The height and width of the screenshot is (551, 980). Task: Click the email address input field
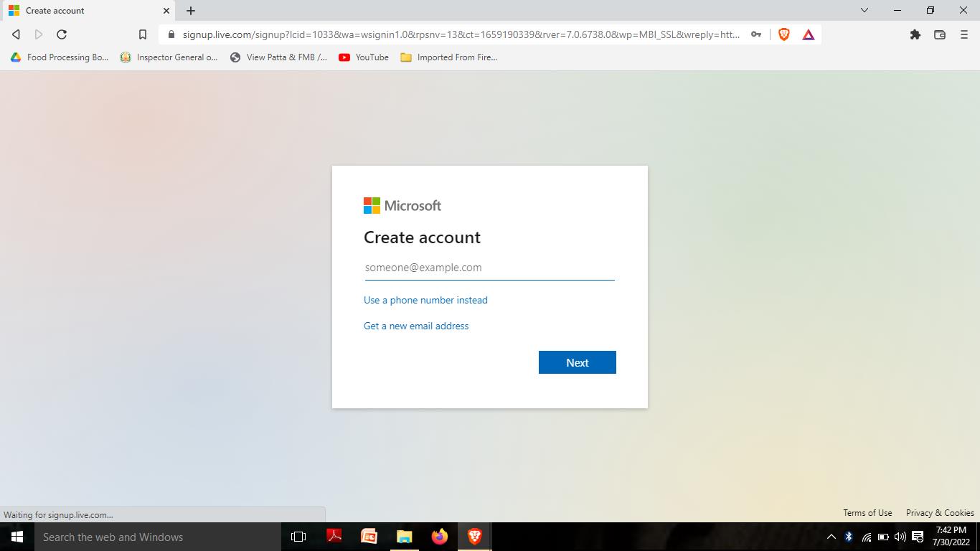tap(489, 268)
